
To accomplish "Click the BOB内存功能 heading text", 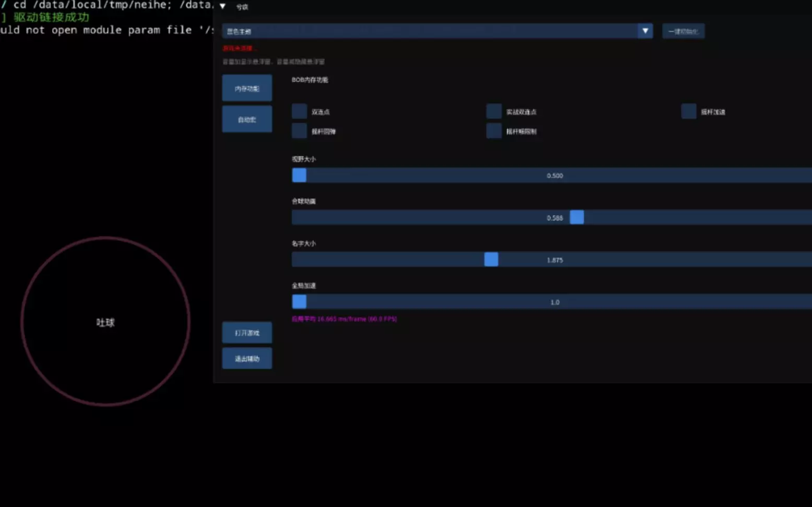I will click(310, 80).
